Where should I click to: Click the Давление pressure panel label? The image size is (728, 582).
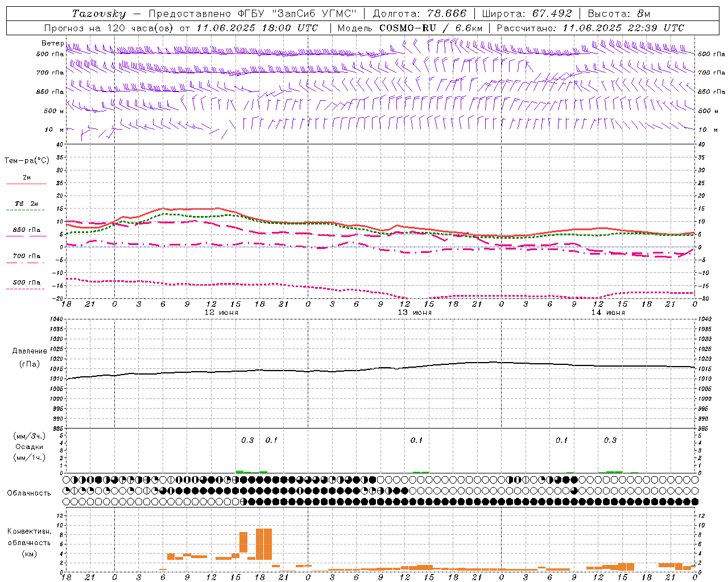point(30,351)
